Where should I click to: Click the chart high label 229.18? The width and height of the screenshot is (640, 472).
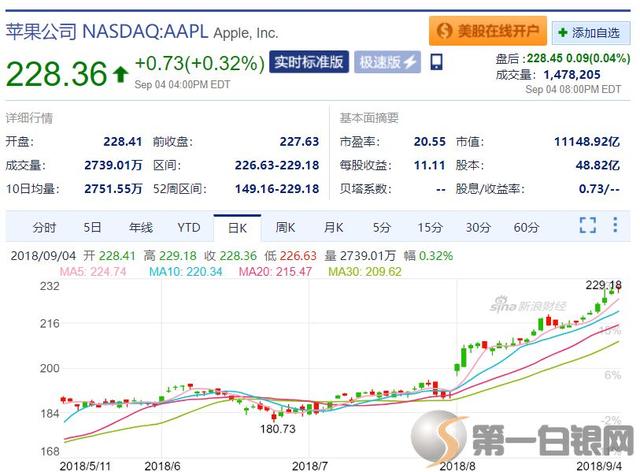coord(603,285)
